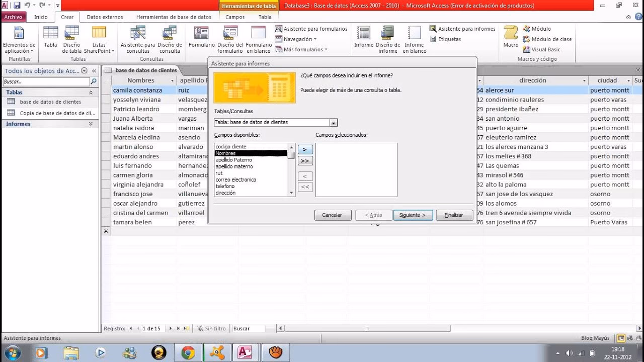Select correo electronico field
644x362 pixels.
[251, 179]
